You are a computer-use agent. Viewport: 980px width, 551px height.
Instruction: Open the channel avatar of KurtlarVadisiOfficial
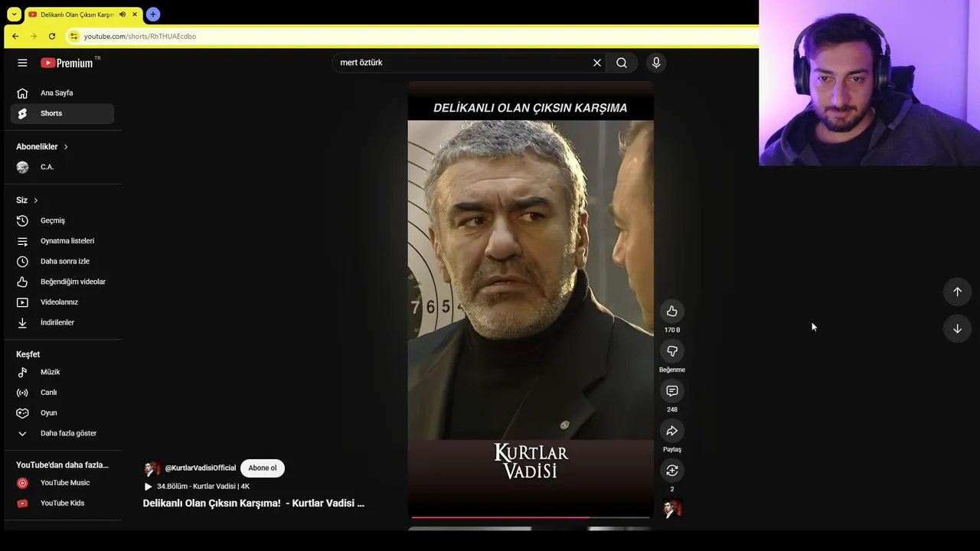pyautogui.click(x=152, y=468)
